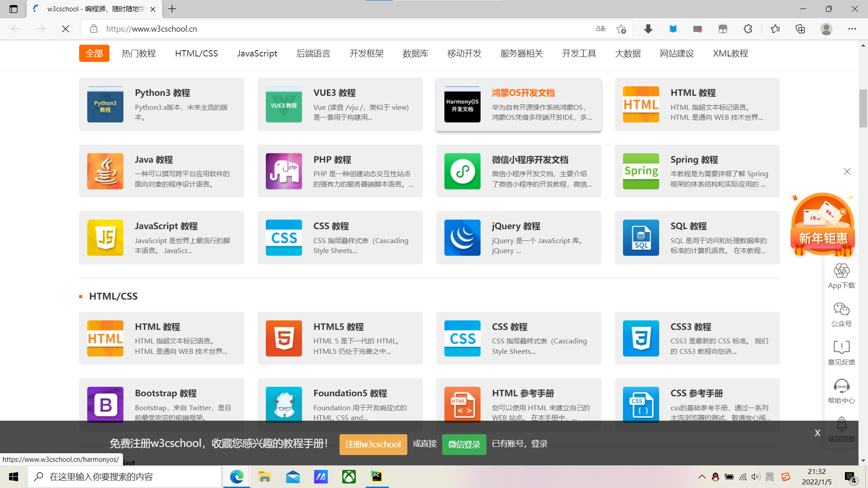Select the 数据库 tab
This screenshot has width=868, height=488.
(415, 53)
